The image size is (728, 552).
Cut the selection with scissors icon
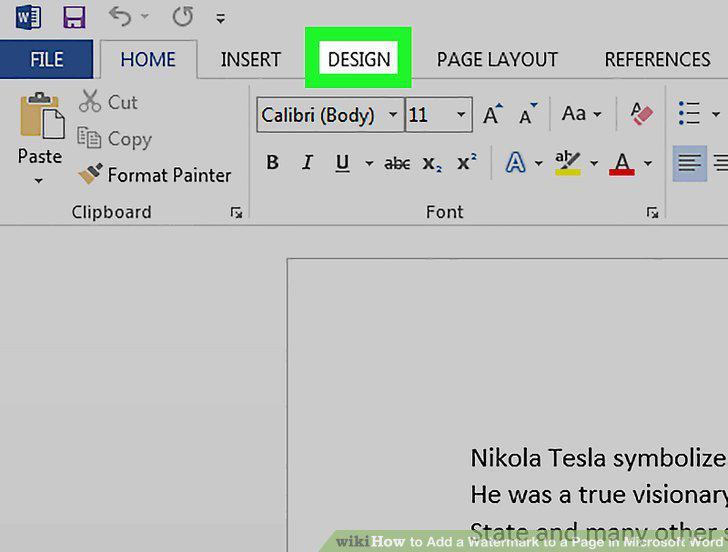[x=108, y=102]
